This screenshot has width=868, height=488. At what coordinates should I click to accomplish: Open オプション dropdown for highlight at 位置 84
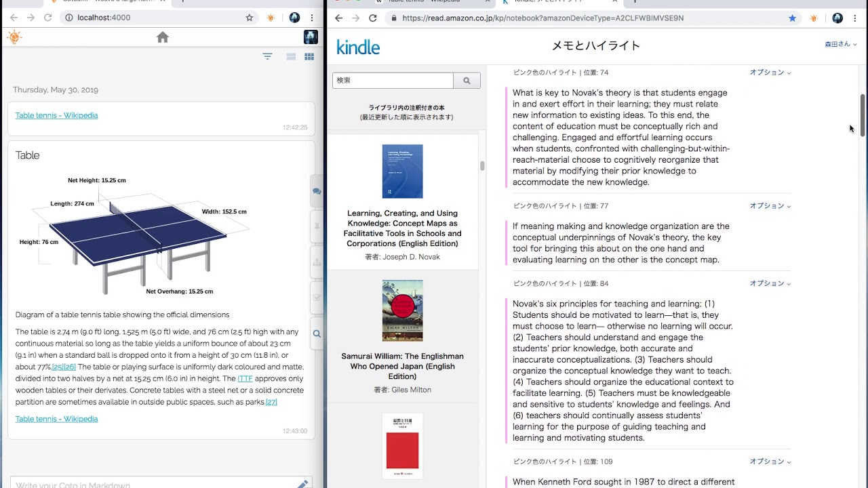(770, 284)
